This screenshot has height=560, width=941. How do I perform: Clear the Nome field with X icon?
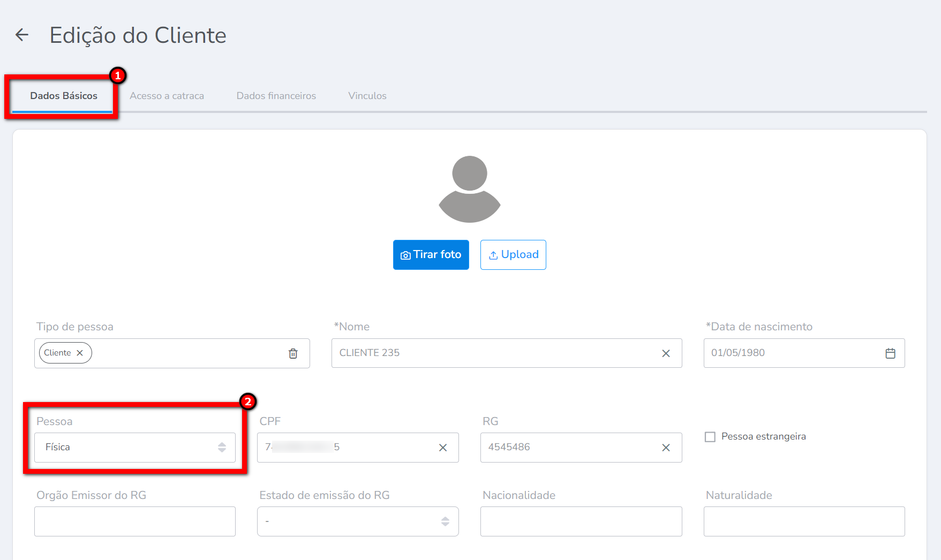[666, 353]
